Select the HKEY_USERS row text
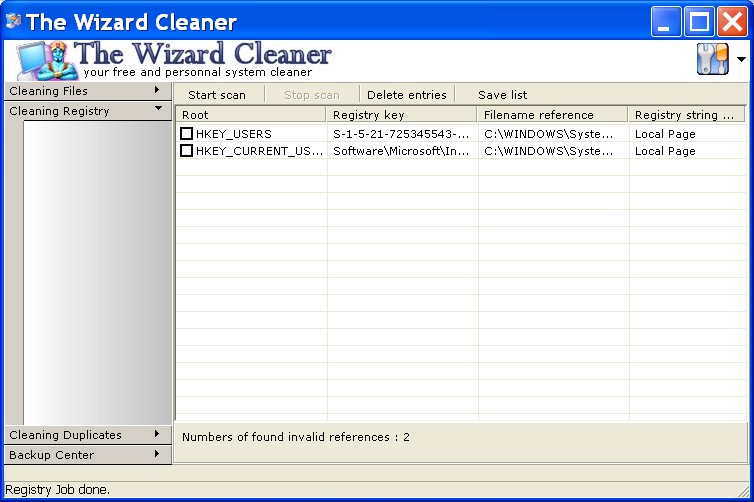Image resolution: width=754 pixels, height=502 pixels. pos(234,134)
